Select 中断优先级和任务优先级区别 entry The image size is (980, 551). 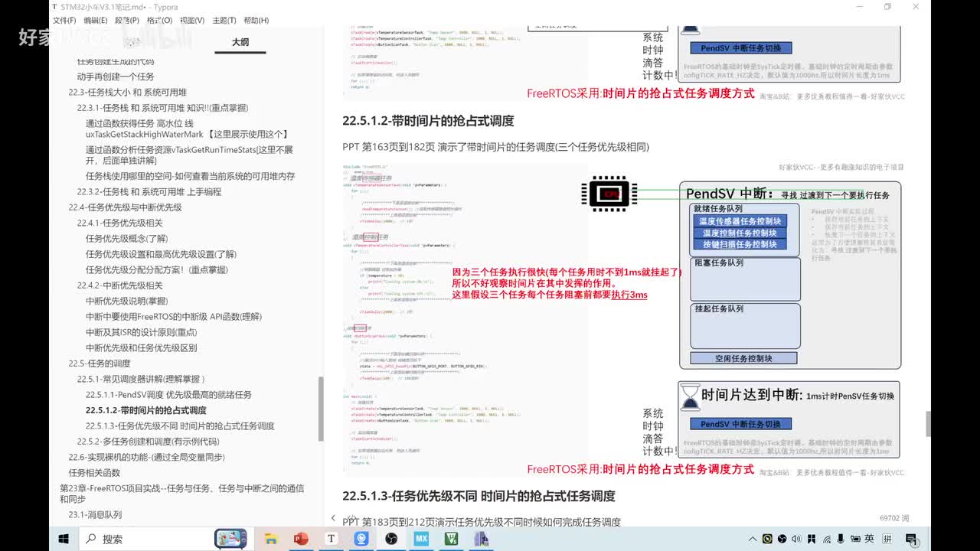point(141,347)
